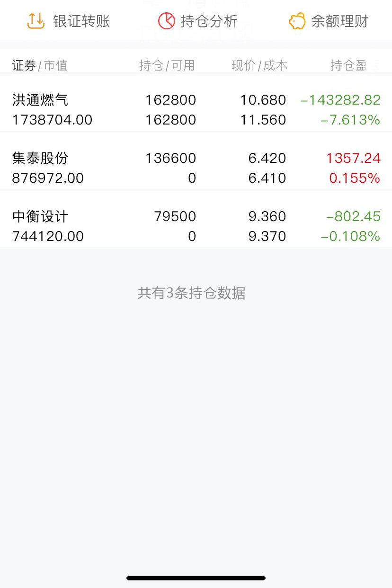Tap the 银证转账 transfer arrow icon

(36, 21)
